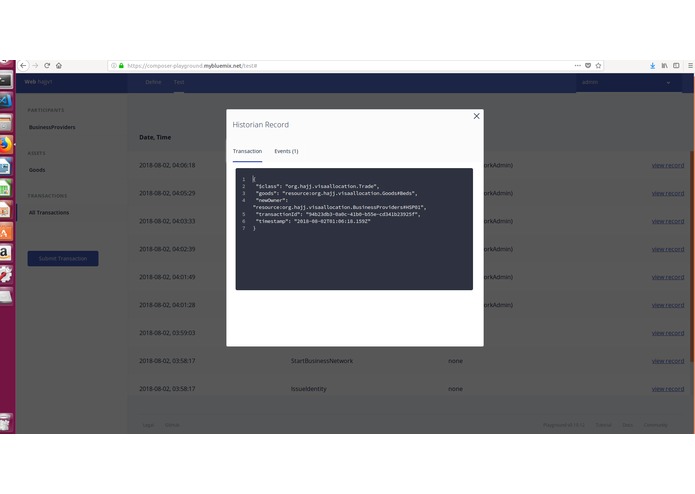Expand the admin identity dropdown
The width and height of the screenshot is (695, 494).
[629, 82]
